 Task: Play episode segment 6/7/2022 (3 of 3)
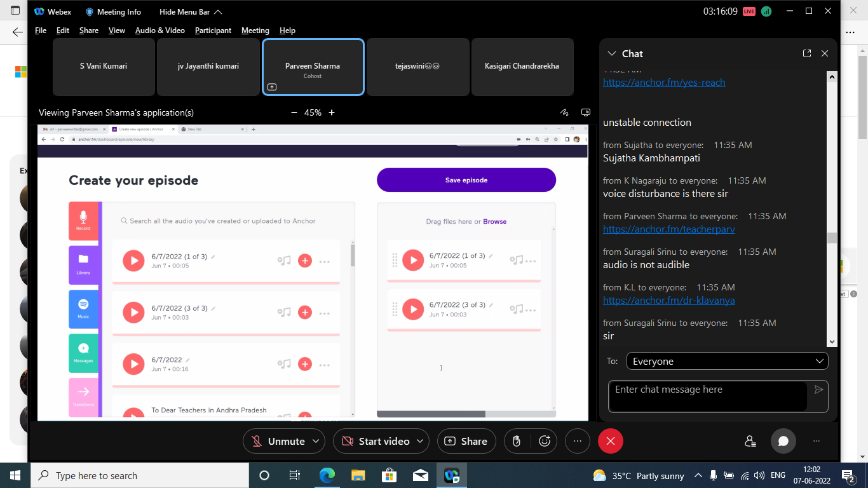(x=414, y=309)
